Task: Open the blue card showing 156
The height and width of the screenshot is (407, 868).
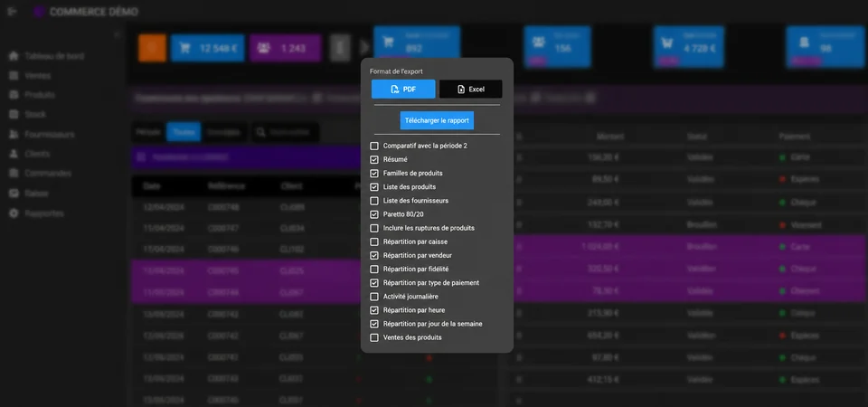Action: (558, 46)
